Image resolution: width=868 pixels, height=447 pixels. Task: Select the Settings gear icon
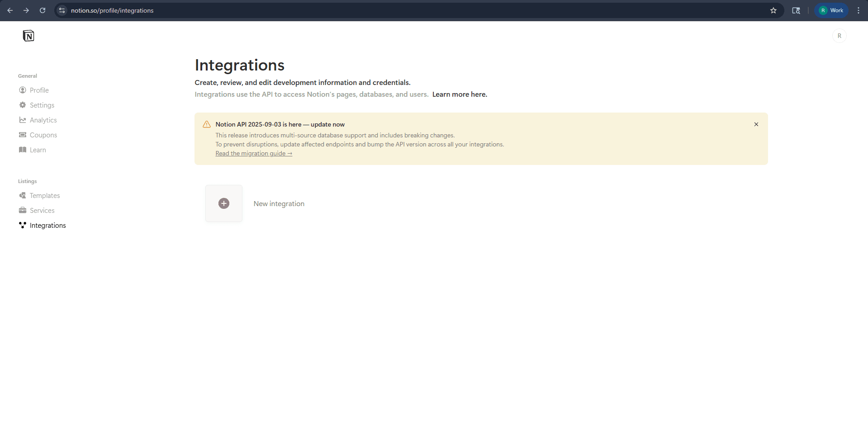(x=23, y=105)
